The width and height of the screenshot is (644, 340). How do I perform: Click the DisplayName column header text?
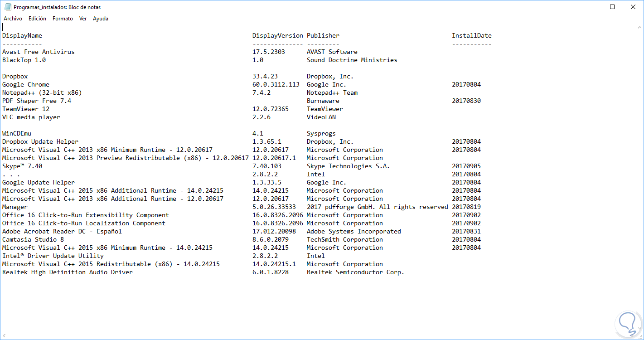tap(22, 35)
